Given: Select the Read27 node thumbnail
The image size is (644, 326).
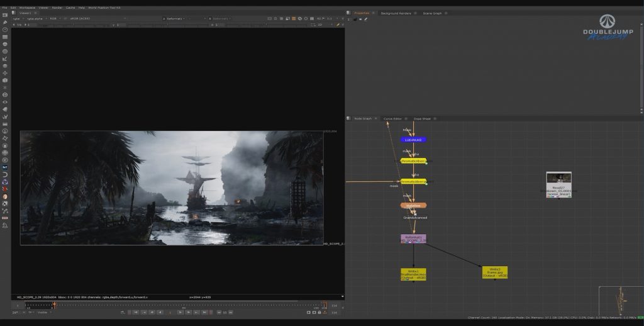Looking at the screenshot, I should pos(558,184).
